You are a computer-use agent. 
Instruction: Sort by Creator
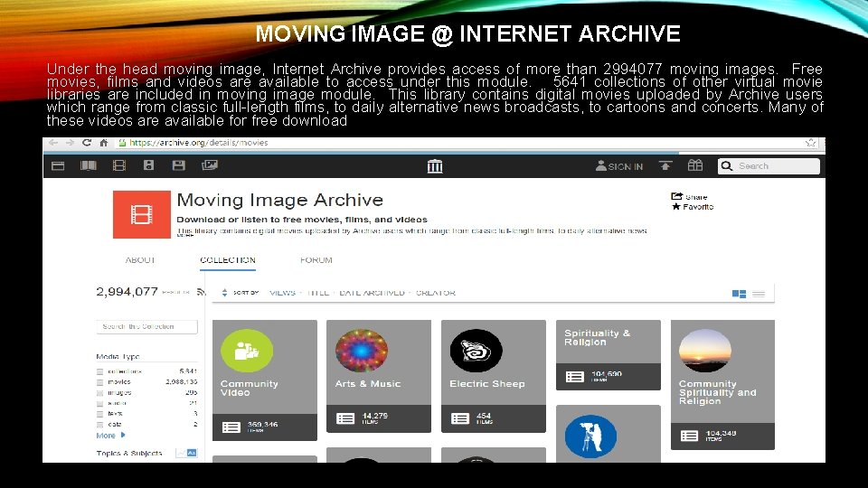point(436,293)
